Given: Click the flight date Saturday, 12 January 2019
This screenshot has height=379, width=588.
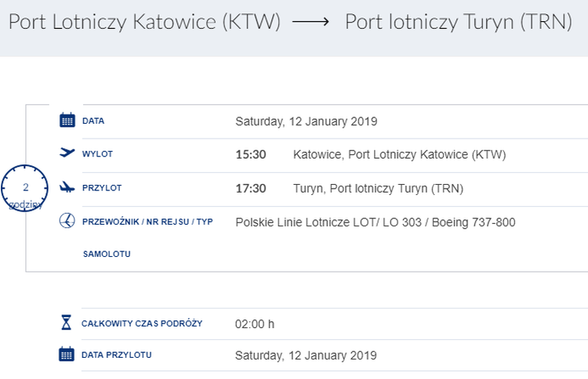Looking at the screenshot, I should [307, 121].
